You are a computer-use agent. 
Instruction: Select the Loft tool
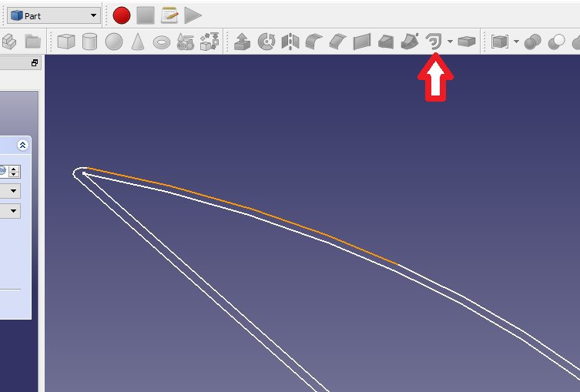click(x=386, y=42)
